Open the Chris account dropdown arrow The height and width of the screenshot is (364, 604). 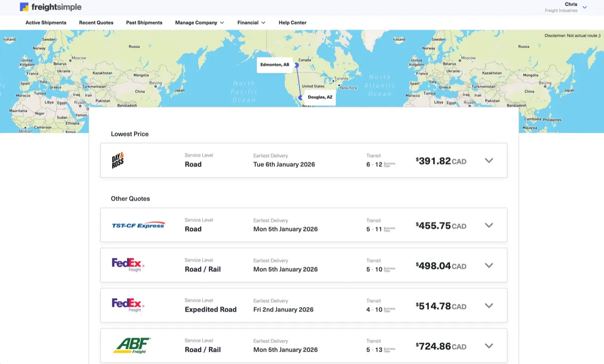pyautogui.click(x=584, y=8)
